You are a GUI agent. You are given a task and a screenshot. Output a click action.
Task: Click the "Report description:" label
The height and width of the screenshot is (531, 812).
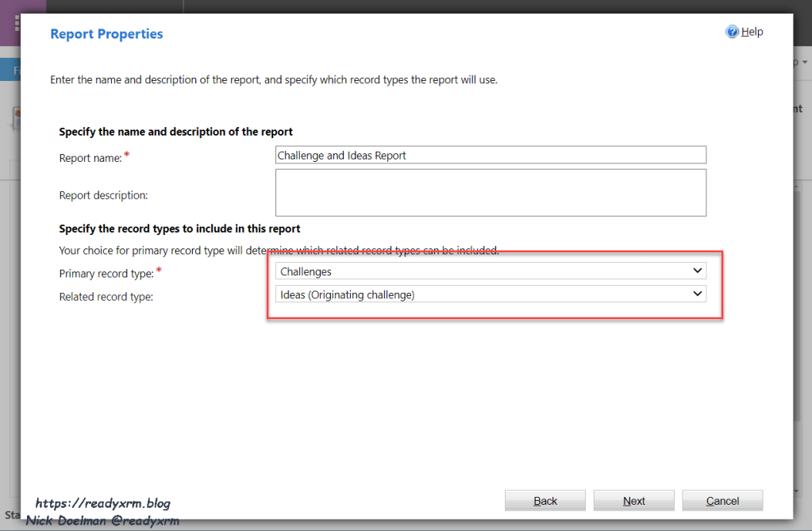[103, 195]
